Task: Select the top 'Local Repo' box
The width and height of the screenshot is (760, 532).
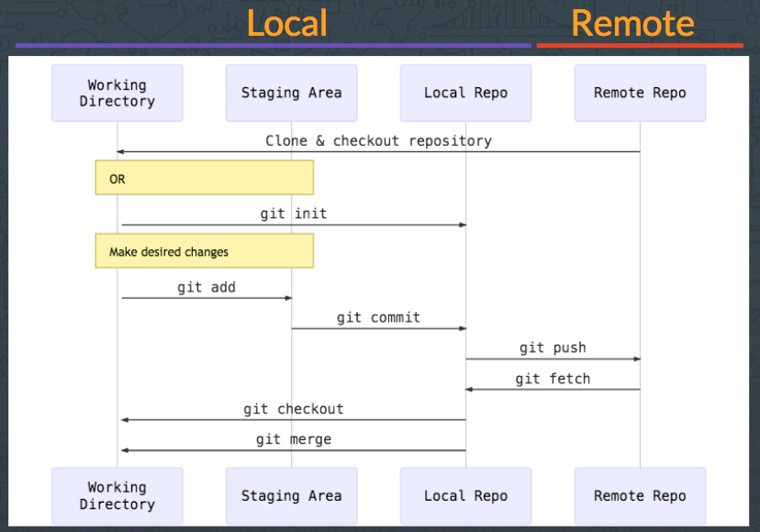Action: tap(465, 93)
